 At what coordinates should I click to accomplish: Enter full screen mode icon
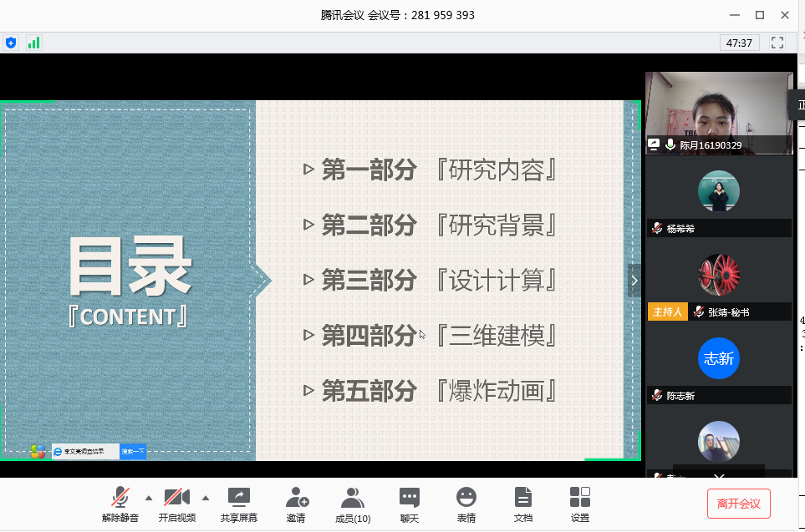coord(777,43)
